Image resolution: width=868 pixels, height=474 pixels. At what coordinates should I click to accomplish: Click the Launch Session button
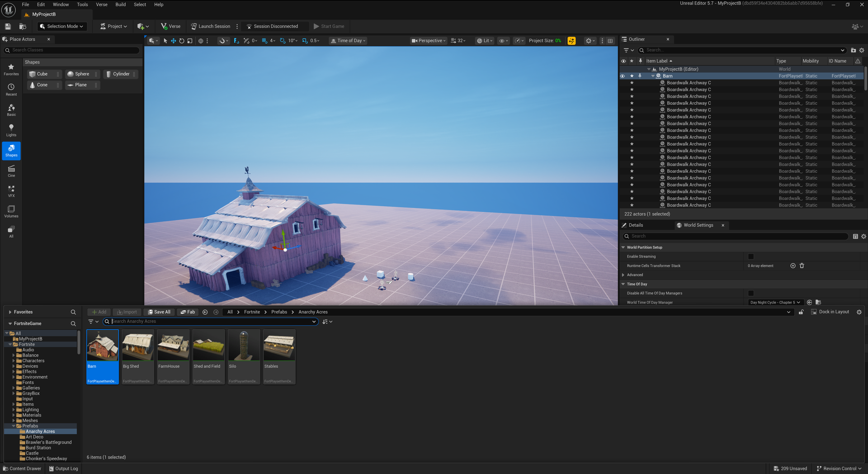click(210, 26)
